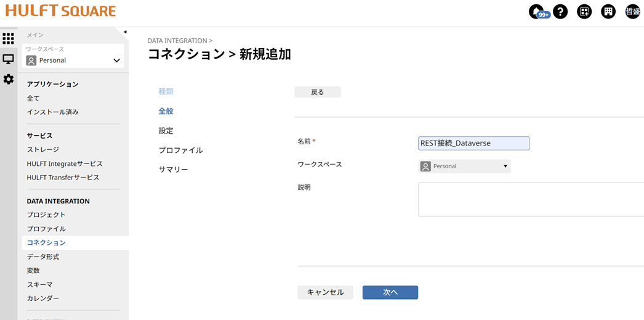Screen dimensions: 644x320
Task: Open データ形式 in the sidebar
Action: point(43,256)
